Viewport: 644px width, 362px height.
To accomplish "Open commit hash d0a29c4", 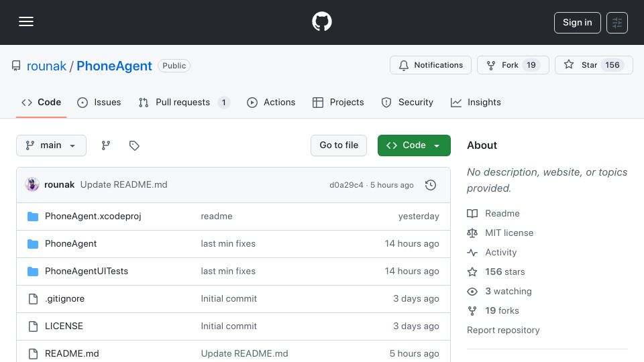I will (x=346, y=185).
